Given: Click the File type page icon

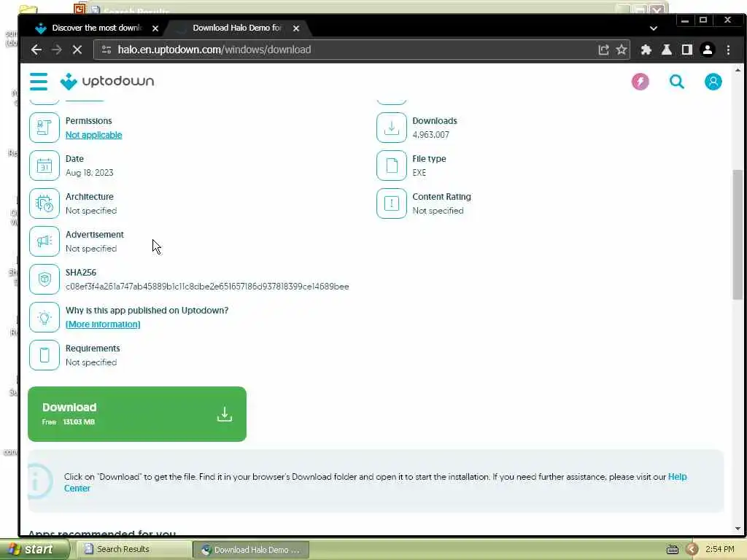Looking at the screenshot, I should tap(392, 166).
